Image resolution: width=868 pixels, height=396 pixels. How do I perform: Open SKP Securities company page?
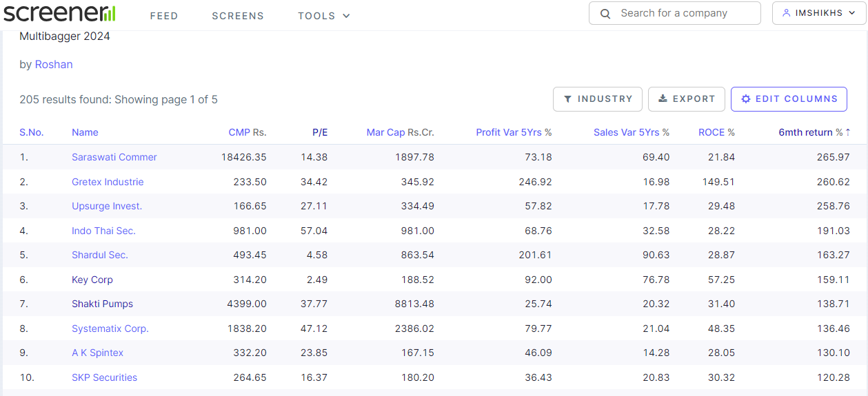(105, 377)
